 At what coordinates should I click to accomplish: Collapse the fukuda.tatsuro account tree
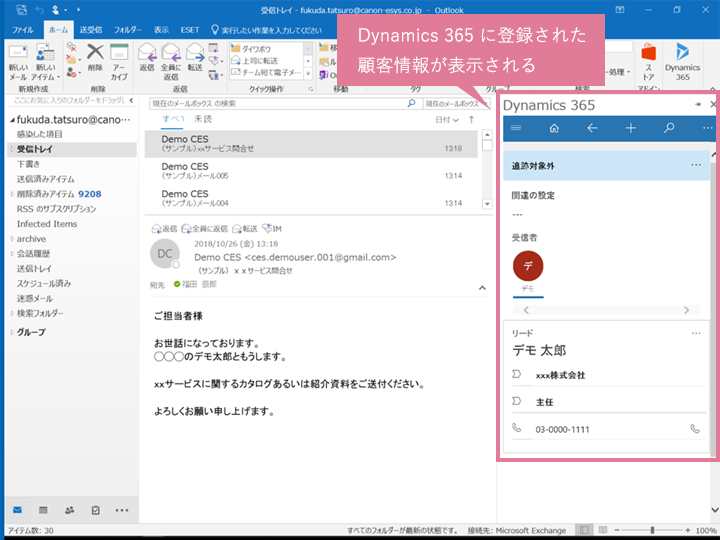pyautogui.click(x=12, y=120)
